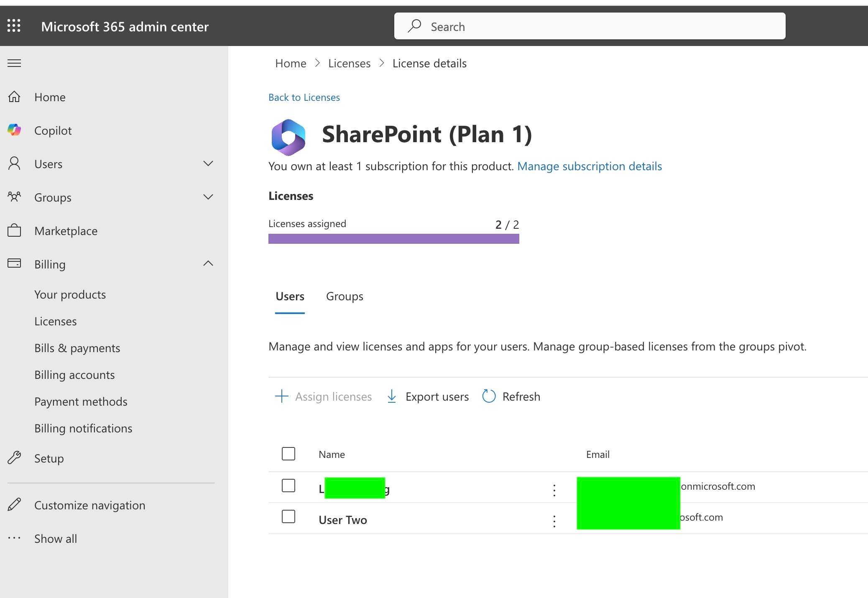Click the purple licenses assigned progress bar

click(393, 239)
